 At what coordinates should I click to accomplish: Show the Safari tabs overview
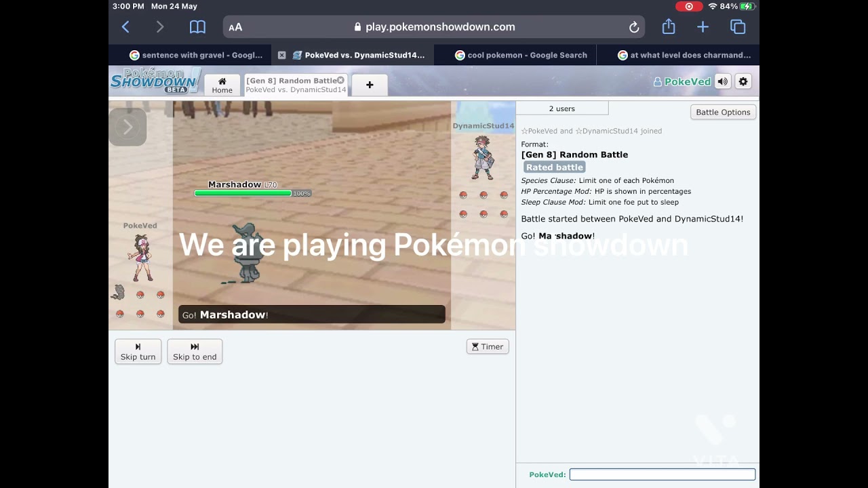(738, 27)
